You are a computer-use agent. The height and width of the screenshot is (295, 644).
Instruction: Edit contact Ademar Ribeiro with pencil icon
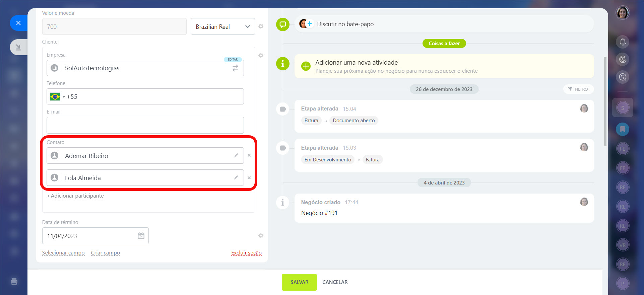click(x=236, y=155)
